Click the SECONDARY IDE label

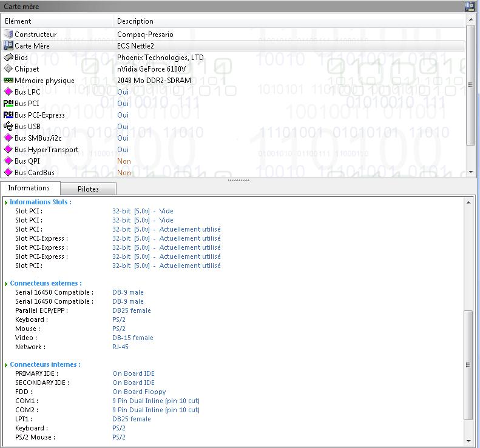pos(42,383)
